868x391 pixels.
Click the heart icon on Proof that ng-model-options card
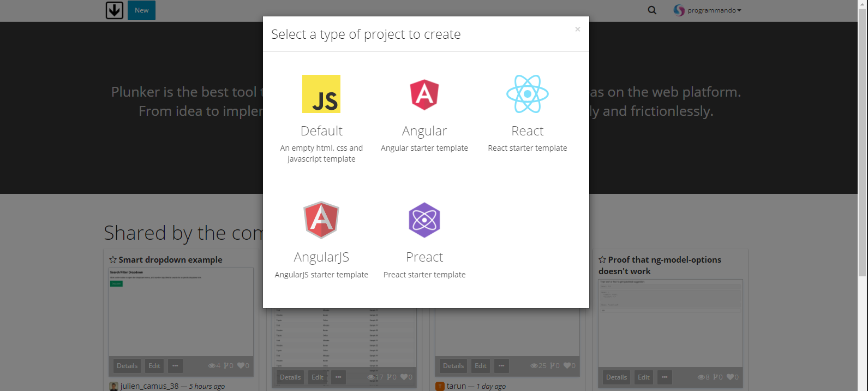(730, 377)
